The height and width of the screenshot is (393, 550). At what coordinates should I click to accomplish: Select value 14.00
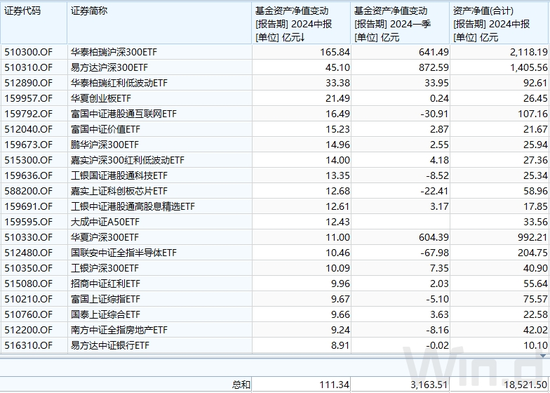337,160
